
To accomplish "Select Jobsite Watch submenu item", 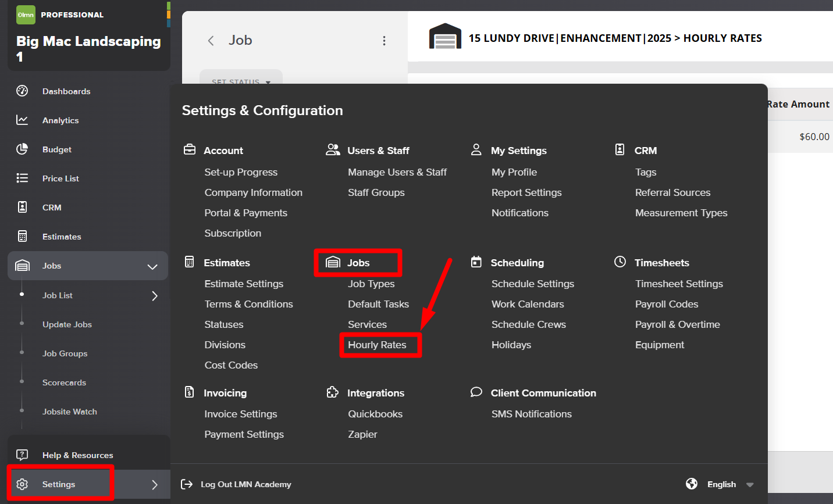I will (70, 412).
